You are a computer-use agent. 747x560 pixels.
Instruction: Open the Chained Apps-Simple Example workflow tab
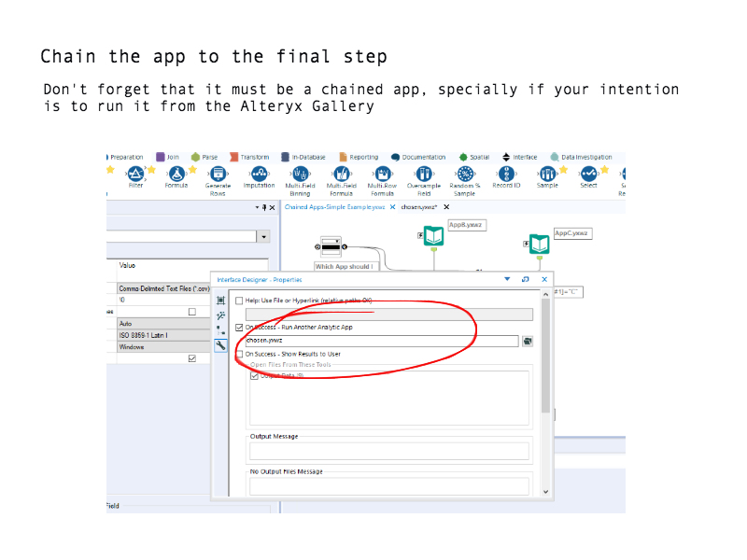(334, 207)
